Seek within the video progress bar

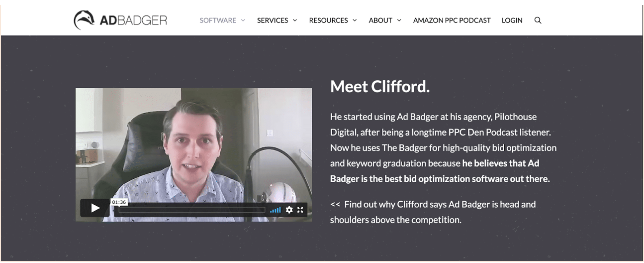191,210
